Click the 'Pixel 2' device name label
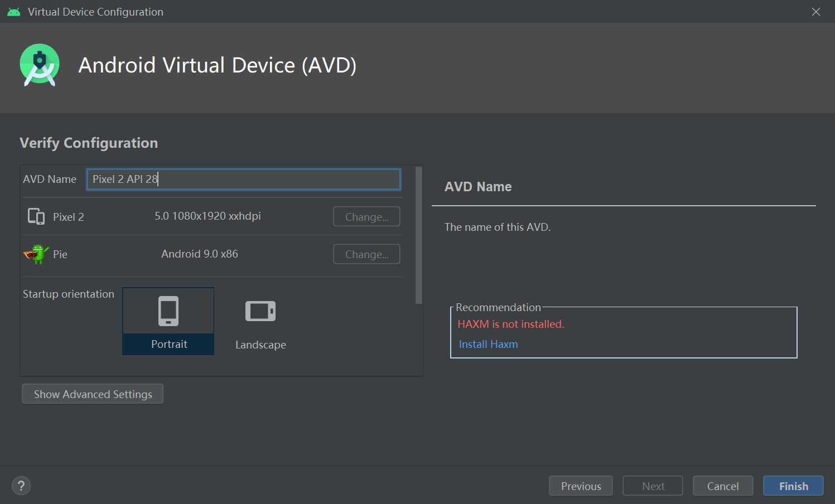 pos(69,217)
